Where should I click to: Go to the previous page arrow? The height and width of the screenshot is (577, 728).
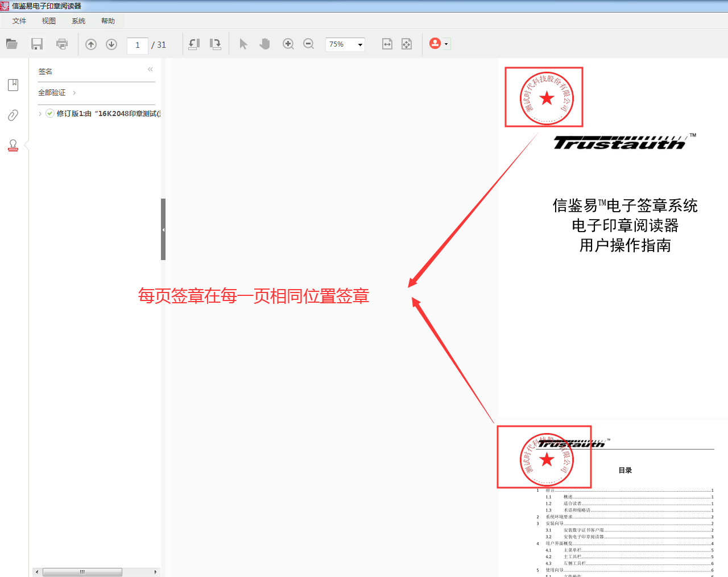91,44
